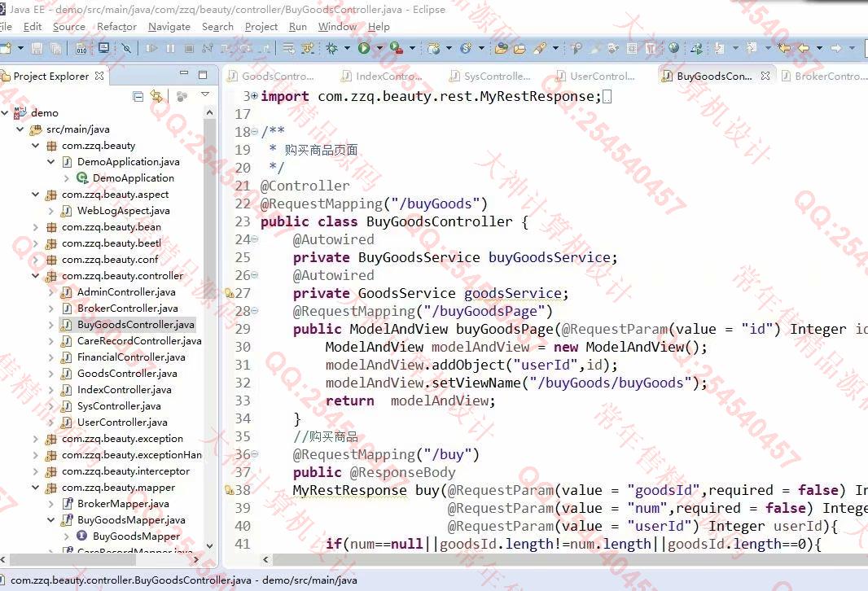The height and width of the screenshot is (591, 868).
Task: Click the Next Annotation icon
Action: (x=718, y=49)
